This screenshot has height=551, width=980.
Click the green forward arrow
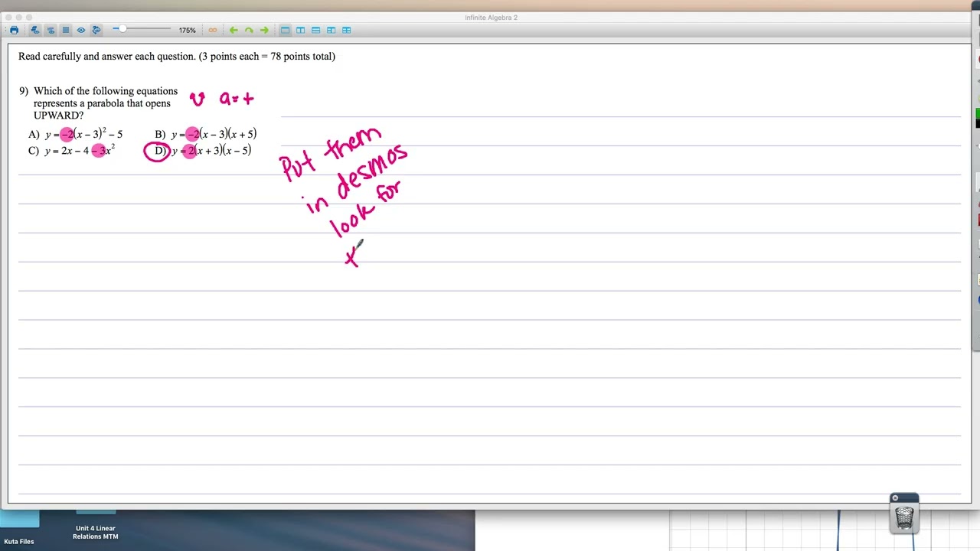(x=264, y=31)
